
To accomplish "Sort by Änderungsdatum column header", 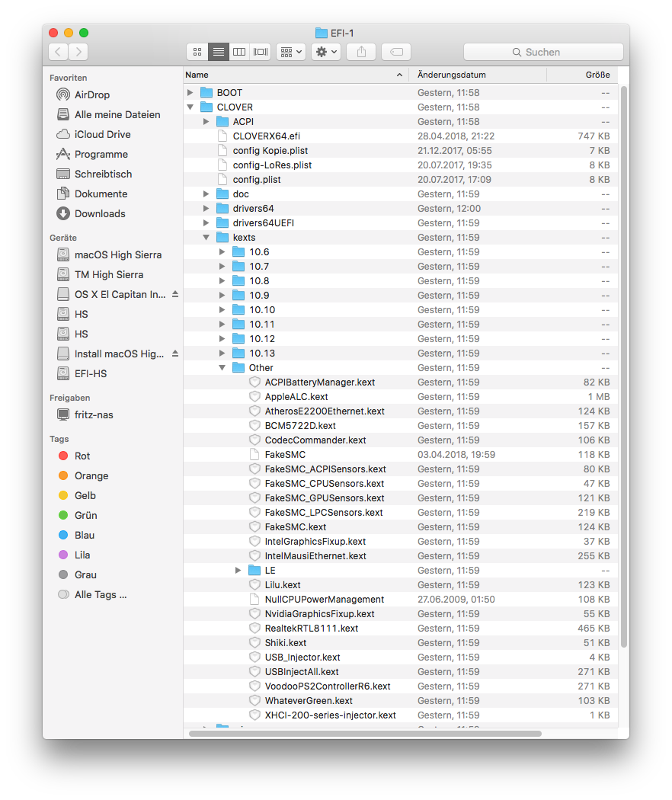I will pyautogui.click(x=478, y=75).
